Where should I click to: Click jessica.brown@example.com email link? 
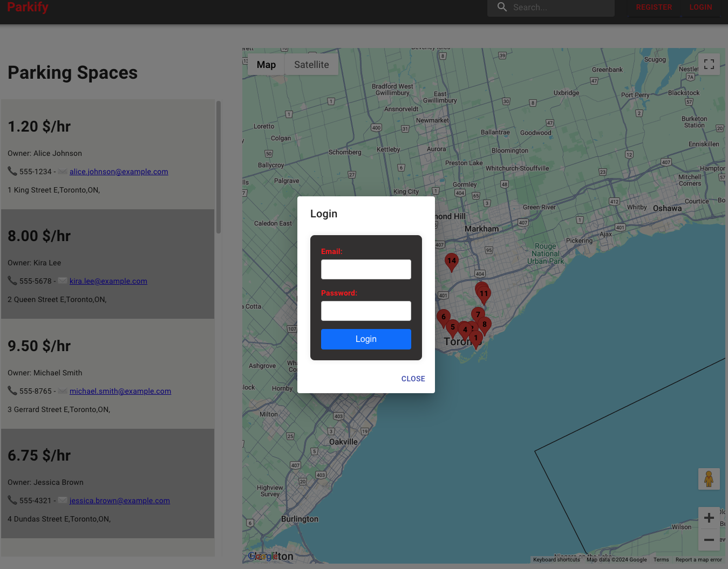119,501
